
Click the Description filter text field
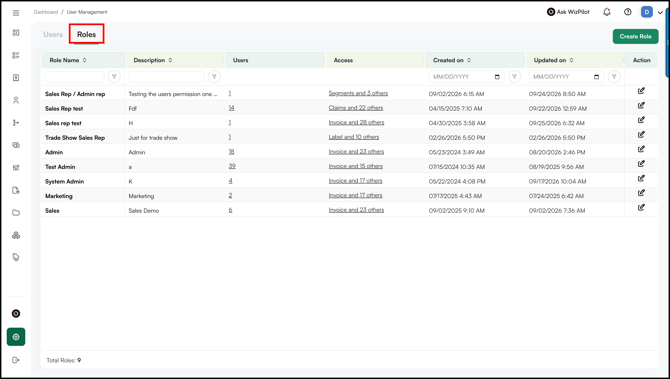[x=167, y=77]
